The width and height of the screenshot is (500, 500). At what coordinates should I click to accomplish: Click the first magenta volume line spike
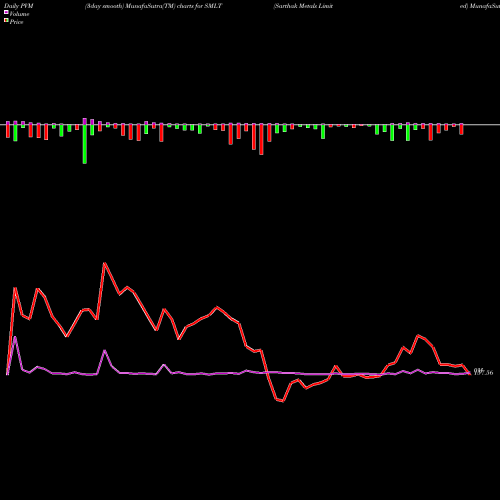pos(15,337)
